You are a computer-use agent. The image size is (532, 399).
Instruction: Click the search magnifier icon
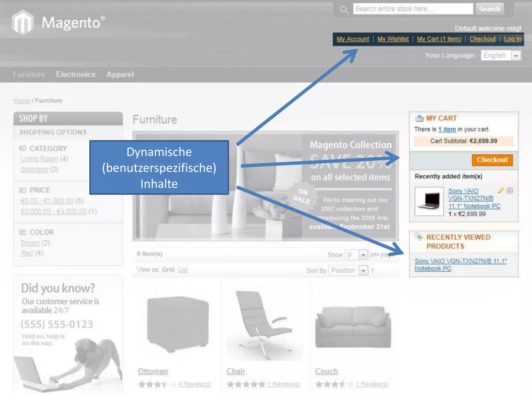click(x=344, y=10)
